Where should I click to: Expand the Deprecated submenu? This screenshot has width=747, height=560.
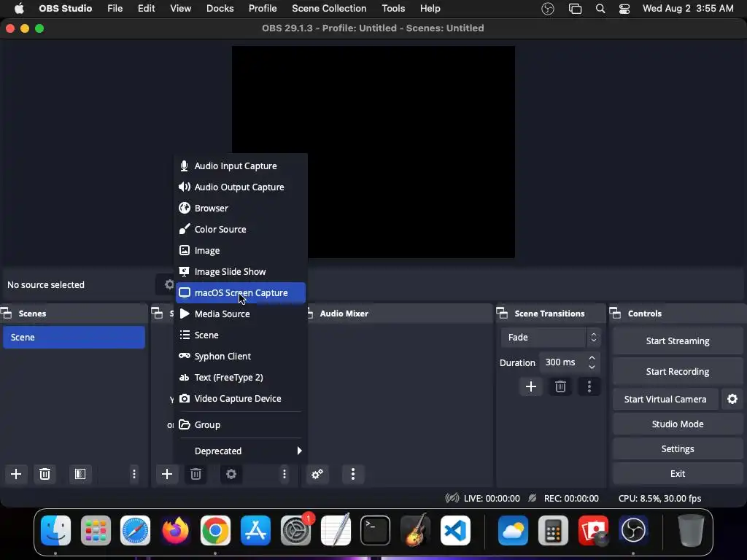pyautogui.click(x=241, y=451)
